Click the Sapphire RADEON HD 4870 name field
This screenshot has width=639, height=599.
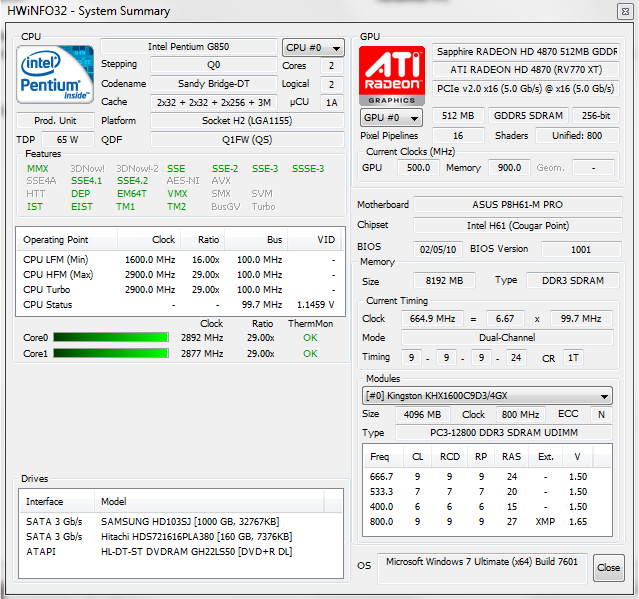tap(526, 51)
